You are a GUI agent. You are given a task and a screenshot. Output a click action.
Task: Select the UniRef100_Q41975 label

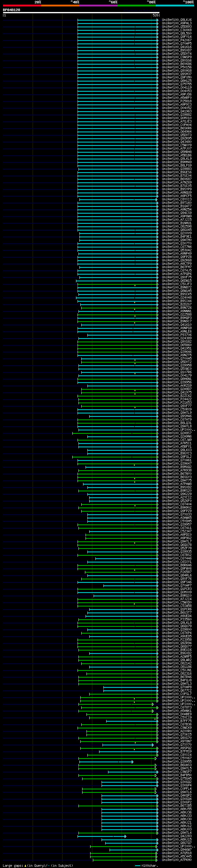tap(177, 393)
